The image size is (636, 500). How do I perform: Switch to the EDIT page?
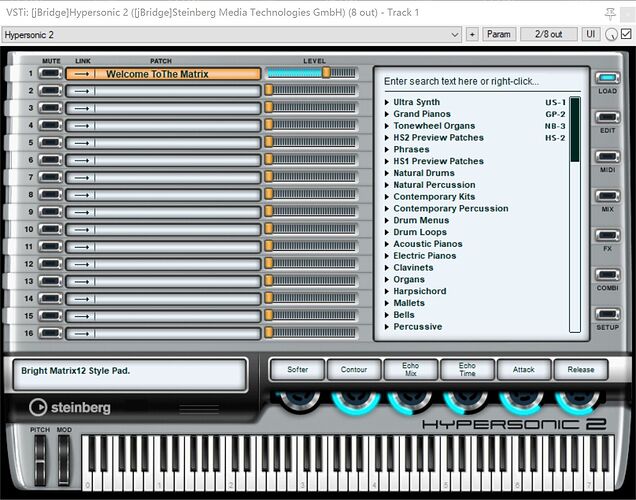click(607, 119)
